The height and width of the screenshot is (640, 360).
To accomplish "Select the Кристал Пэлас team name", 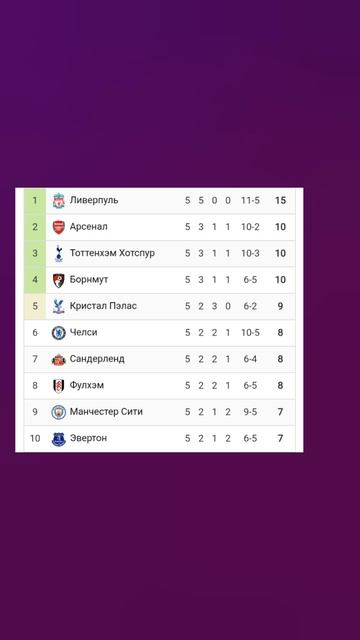I will click(x=103, y=306).
